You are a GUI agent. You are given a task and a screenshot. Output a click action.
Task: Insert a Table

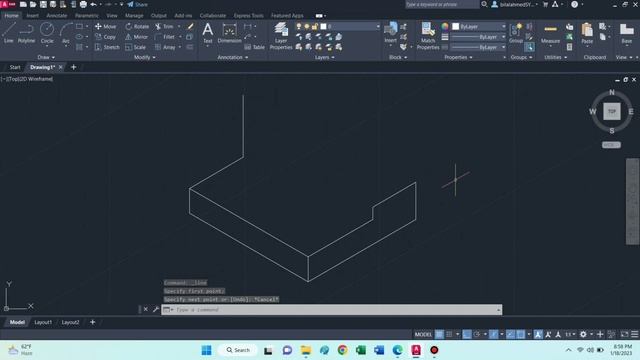(255, 47)
